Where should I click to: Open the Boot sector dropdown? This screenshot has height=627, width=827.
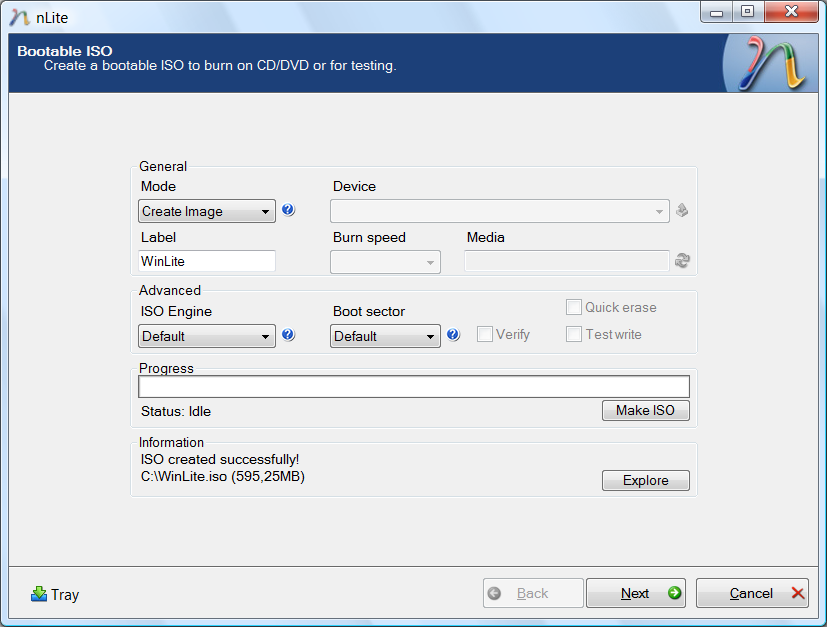(x=385, y=336)
